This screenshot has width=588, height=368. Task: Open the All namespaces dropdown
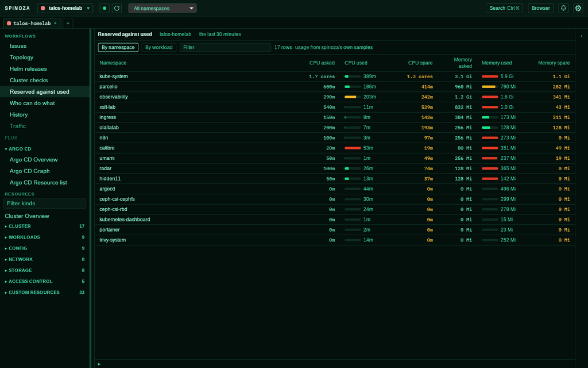tap(163, 8)
